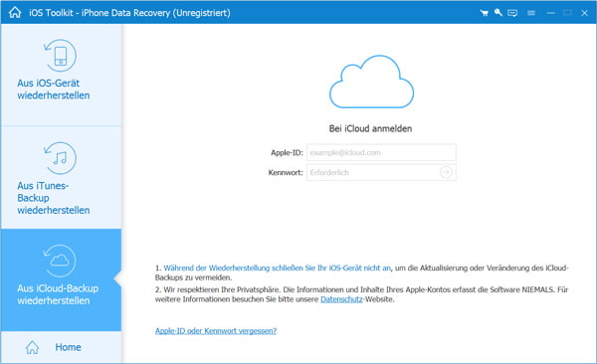Open the Datenschutz link

341,299
